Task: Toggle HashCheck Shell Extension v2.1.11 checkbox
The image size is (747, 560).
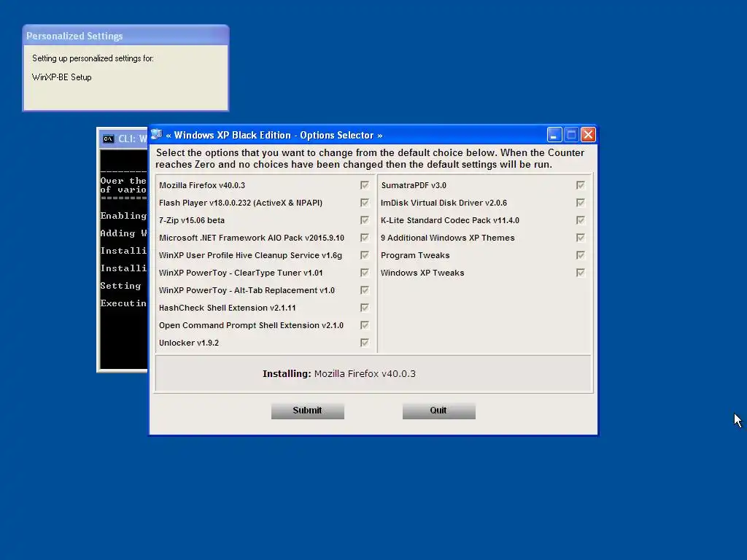Action: [365, 308]
